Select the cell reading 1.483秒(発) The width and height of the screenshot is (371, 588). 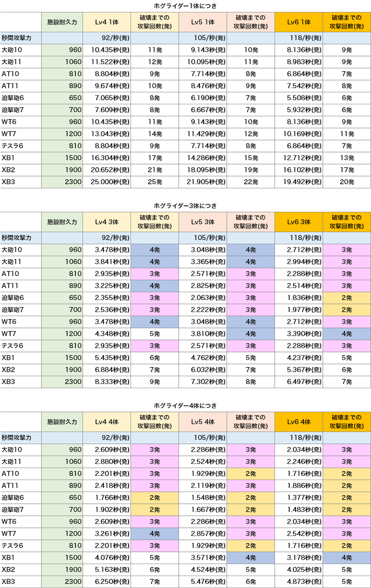(299, 509)
